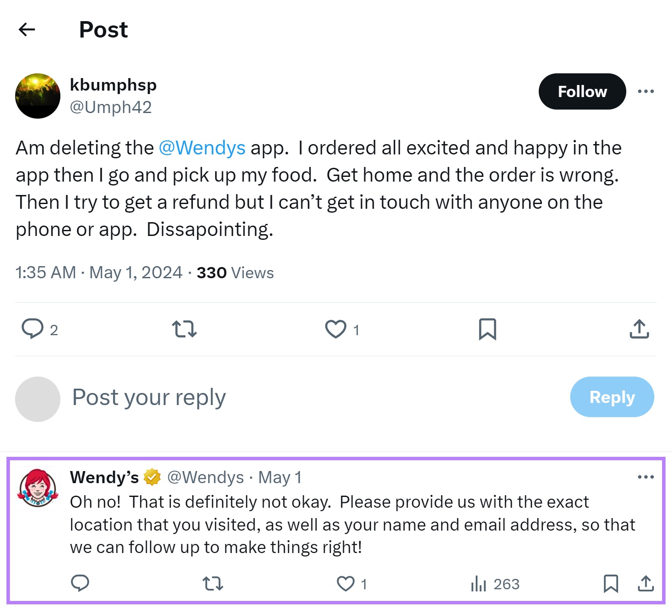Screen dimensions: 672x616
Task: Click the Post your reply field
Action: [149, 397]
